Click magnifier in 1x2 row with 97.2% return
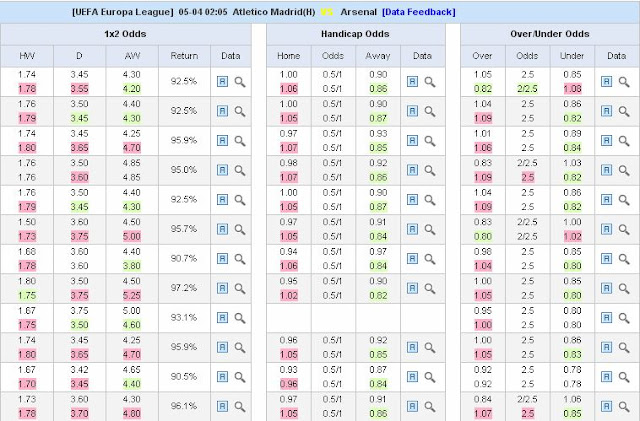 240,288
